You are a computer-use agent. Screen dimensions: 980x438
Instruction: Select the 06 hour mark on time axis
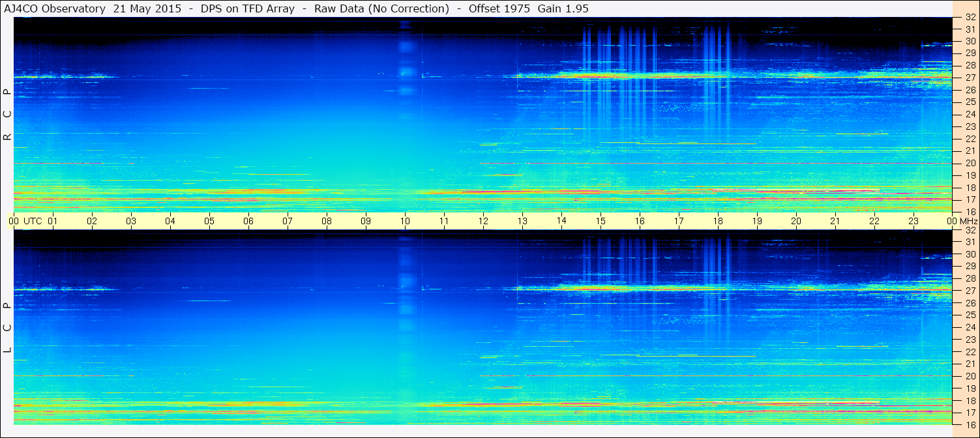248,221
